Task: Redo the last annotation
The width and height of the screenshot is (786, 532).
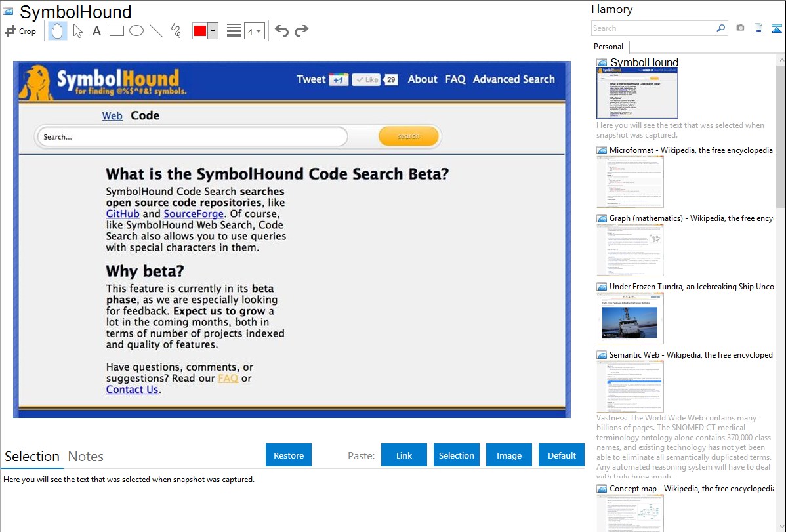Action: coord(301,31)
